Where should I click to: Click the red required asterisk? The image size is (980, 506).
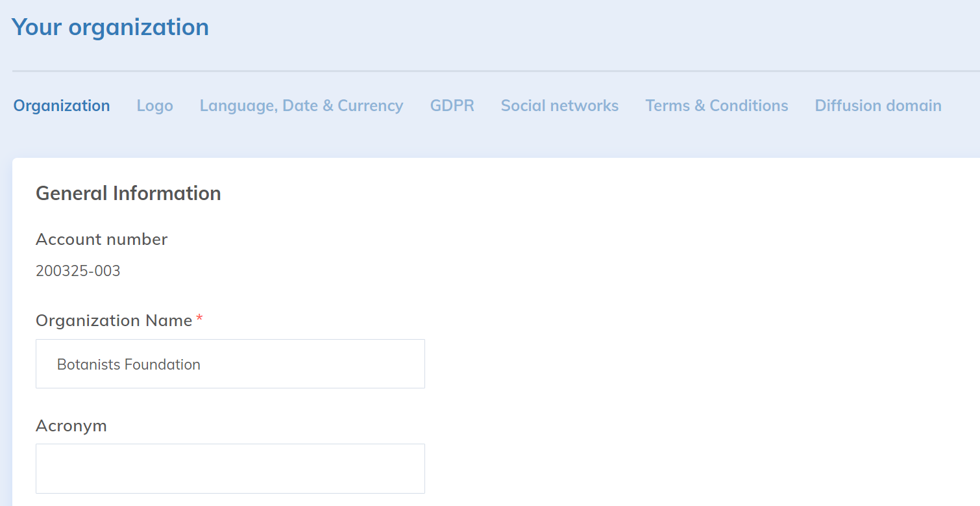pos(199,319)
